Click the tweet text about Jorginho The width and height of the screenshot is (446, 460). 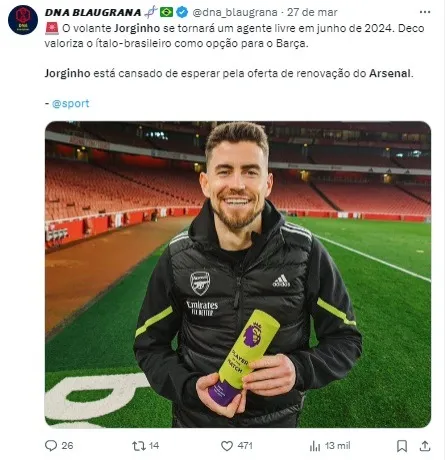click(x=235, y=51)
